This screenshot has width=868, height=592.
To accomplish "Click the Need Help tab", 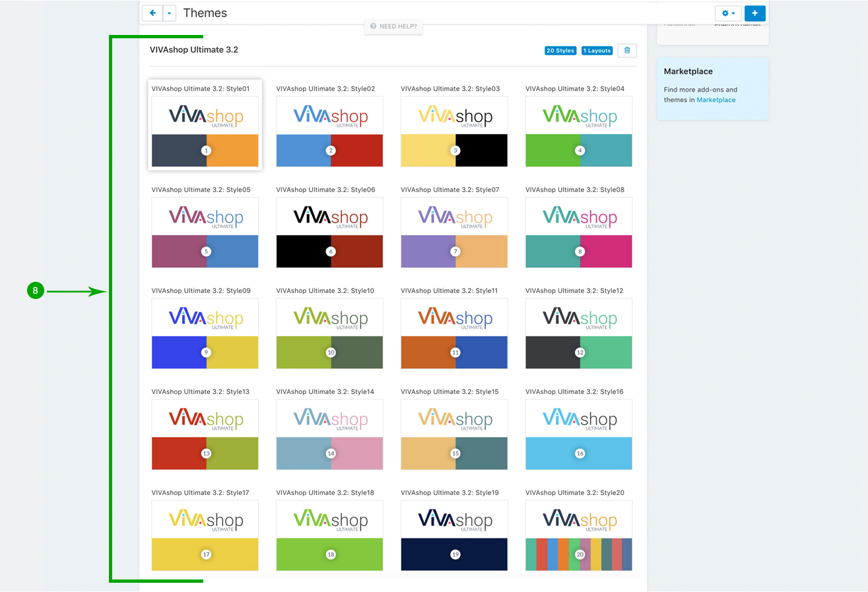I will 394,26.
